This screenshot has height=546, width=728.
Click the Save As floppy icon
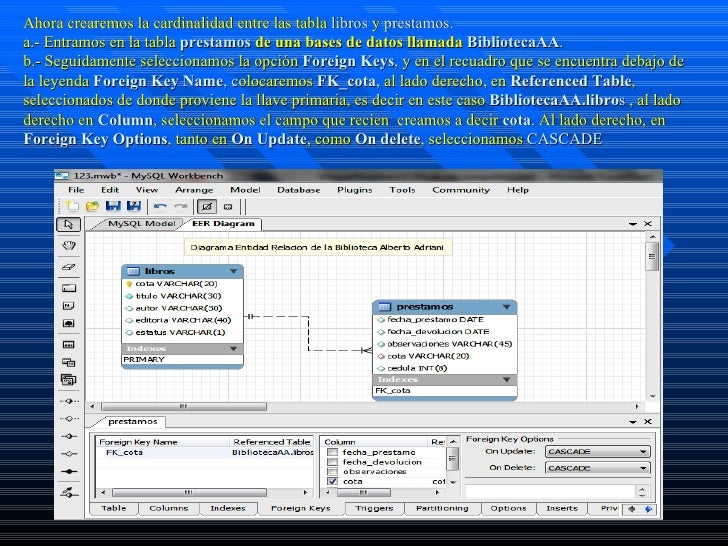pyautogui.click(x=134, y=206)
